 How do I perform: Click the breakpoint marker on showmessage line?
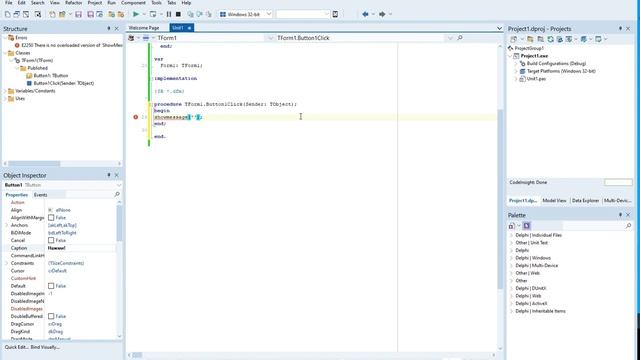click(x=136, y=117)
